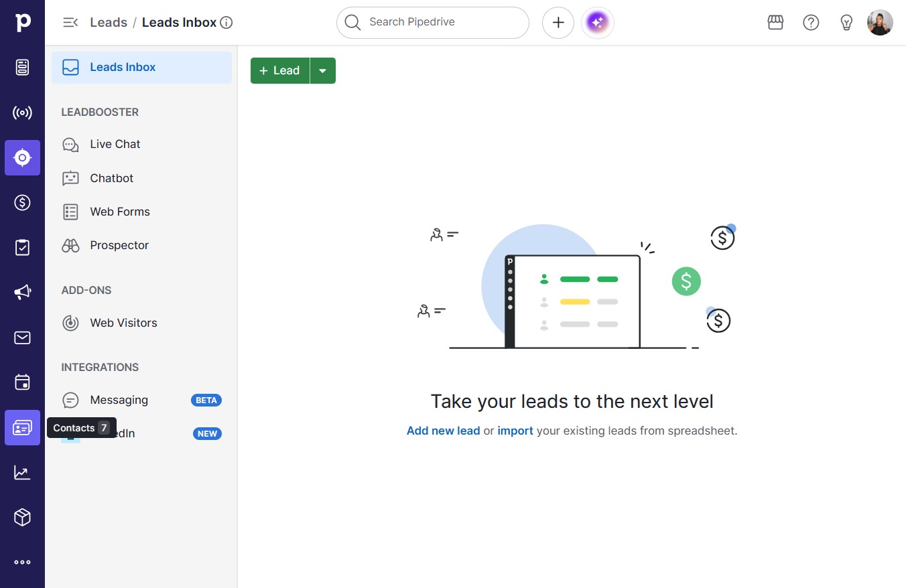Open Mail via the envelope icon
The width and height of the screenshot is (906, 588).
(22, 338)
